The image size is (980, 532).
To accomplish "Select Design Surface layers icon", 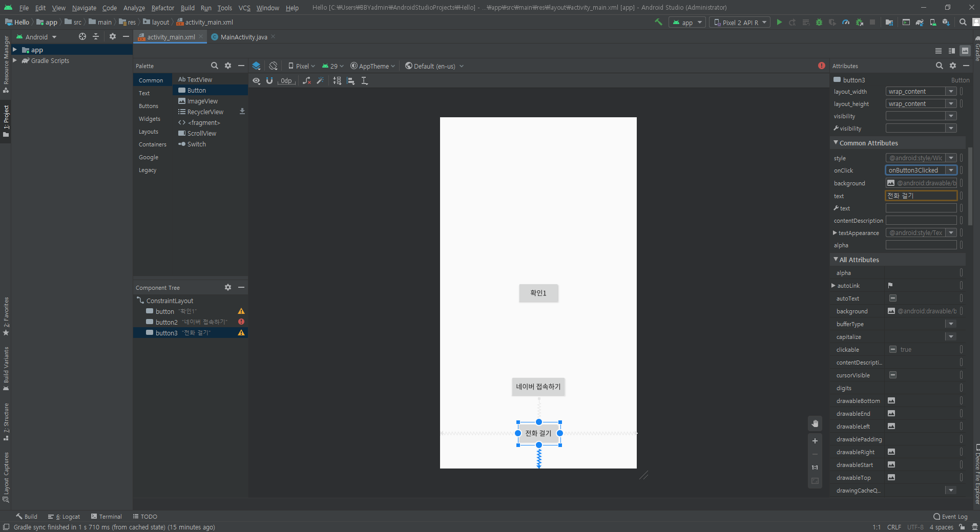I will point(257,66).
